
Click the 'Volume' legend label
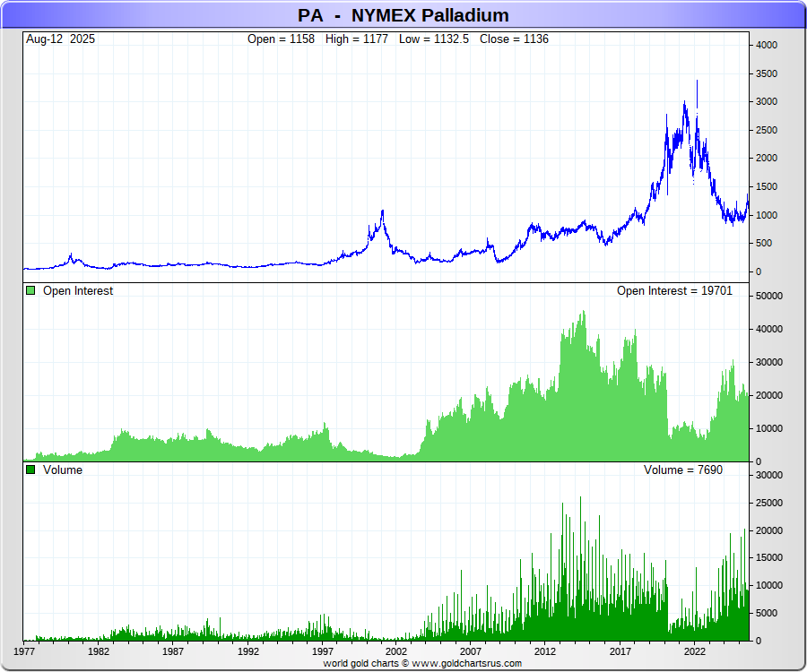[x=63, y=470]
